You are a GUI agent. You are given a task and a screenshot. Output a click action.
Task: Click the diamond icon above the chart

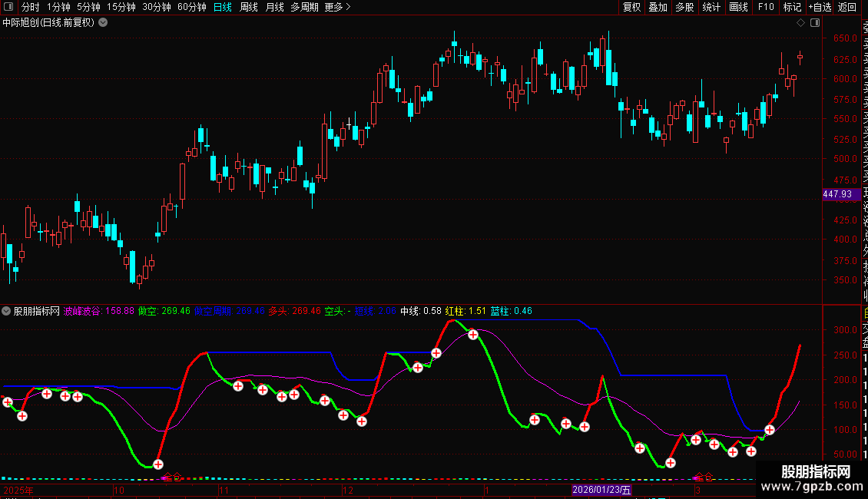800,23
